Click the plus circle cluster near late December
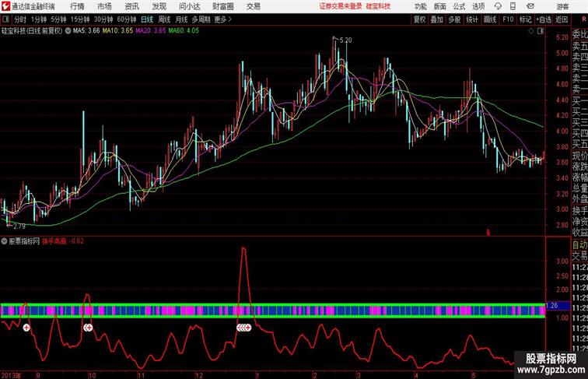The height and width of the screenshot is (379, 588). click(x=243, y=328)
